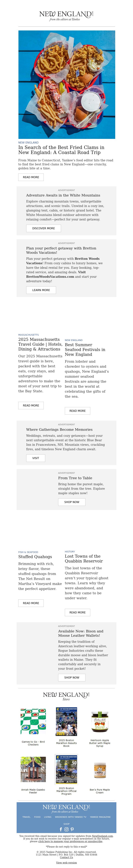Open the fried clams hero image
This screenshot has width=133, height=868.
point(67,85)
